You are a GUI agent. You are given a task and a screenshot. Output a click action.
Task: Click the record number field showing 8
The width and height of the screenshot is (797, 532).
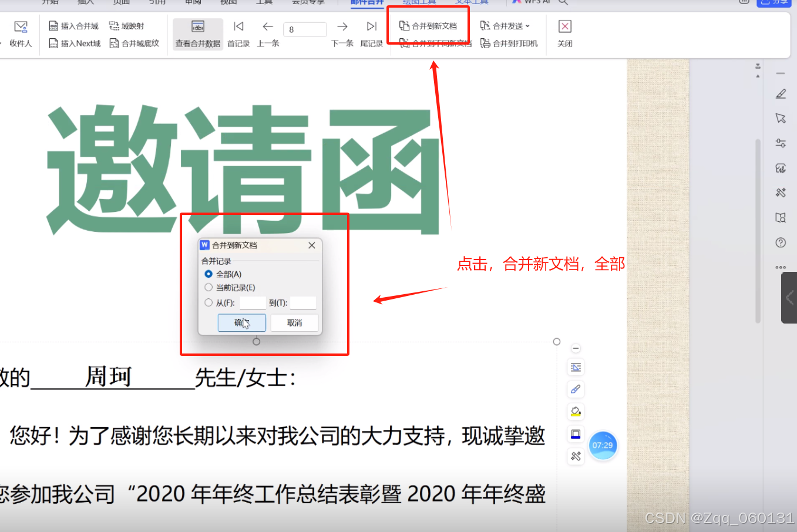(x=305, y=29)
